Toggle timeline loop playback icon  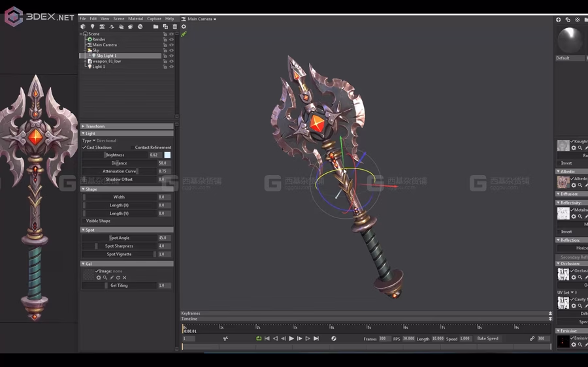coord(259,338)
